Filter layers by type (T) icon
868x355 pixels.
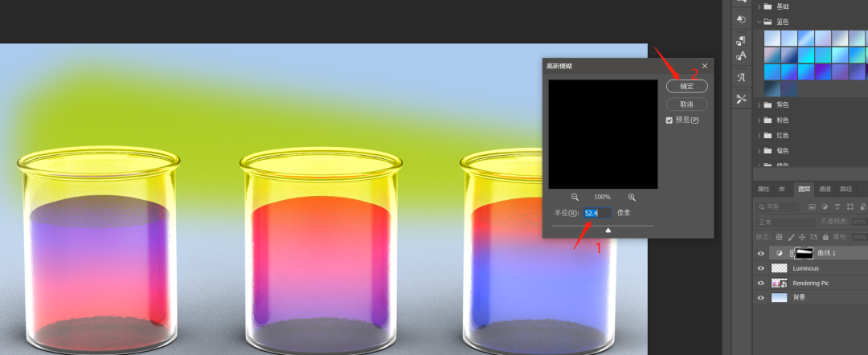tap(837, 206)
